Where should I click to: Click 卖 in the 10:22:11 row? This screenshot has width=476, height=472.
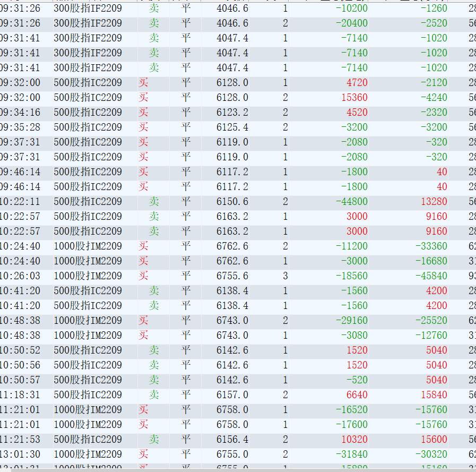pyautogui.click(x=154, y=202)
